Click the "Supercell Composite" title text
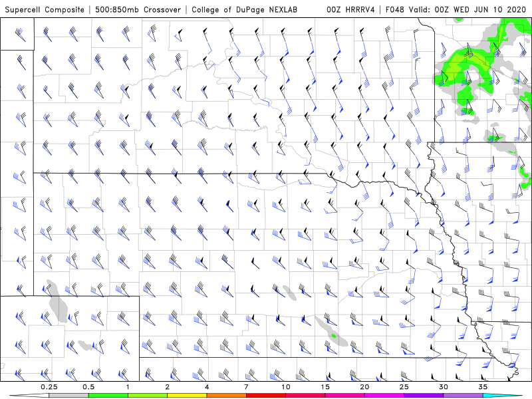This screenshot has height=399, width=532. (45, 9)
